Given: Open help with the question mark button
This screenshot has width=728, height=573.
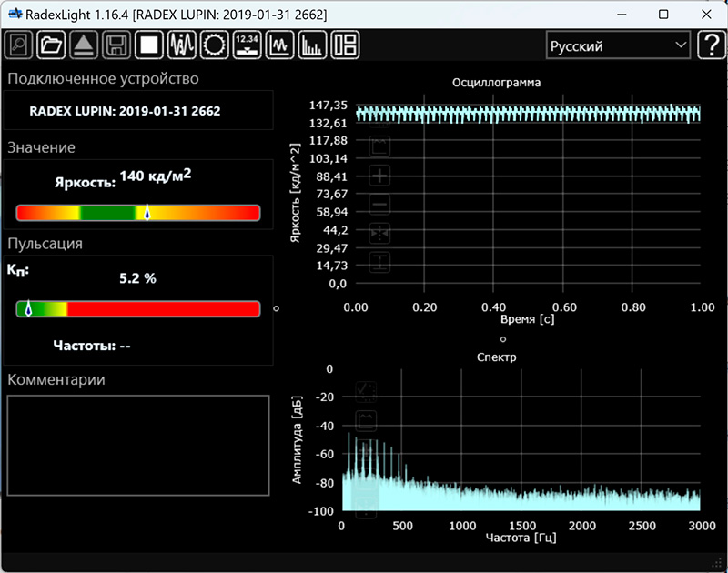Looking at the screenshot, I should point(710,45).
